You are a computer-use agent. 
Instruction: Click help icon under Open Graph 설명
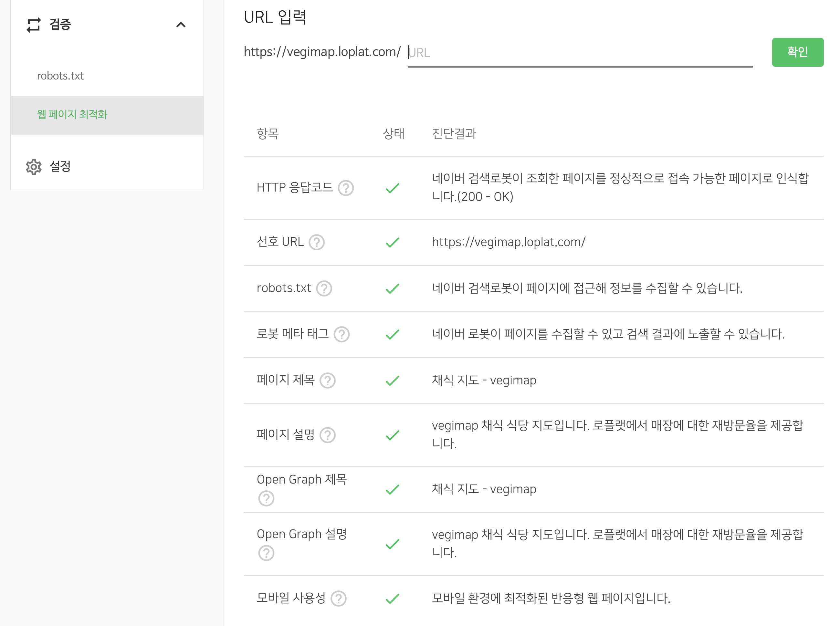pos(266,553)
